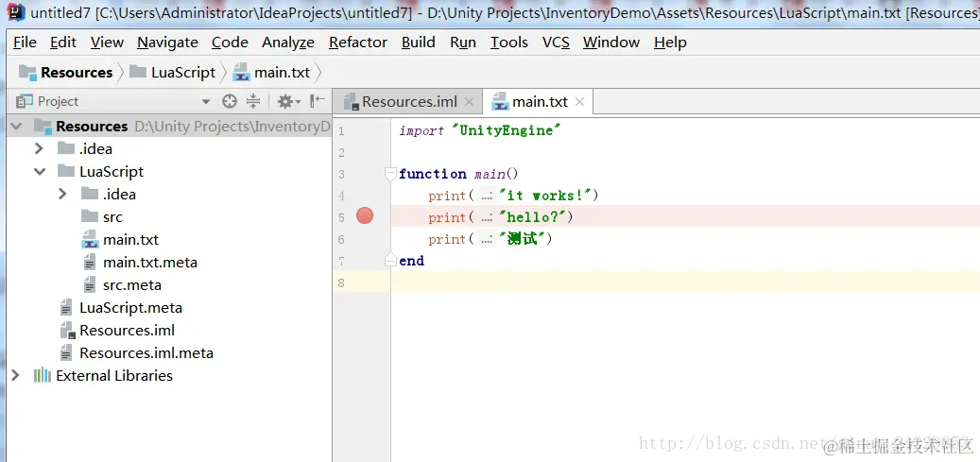Fold the main function at line 3
Screen dimensions: 980x462
[390, 173]
